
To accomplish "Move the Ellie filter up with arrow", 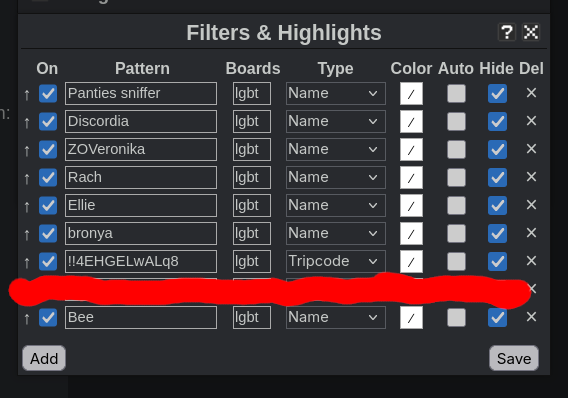I will (x=27, y=206).
